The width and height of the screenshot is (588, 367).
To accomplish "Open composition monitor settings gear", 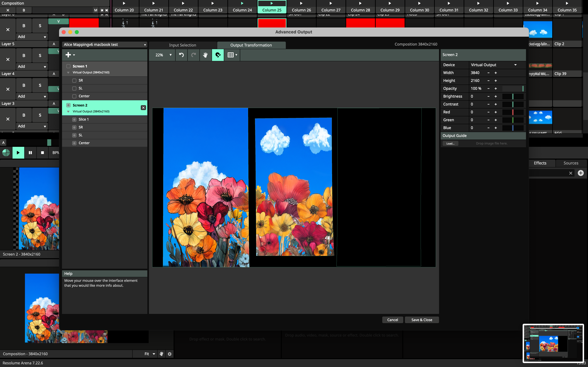I will [170, 354].
